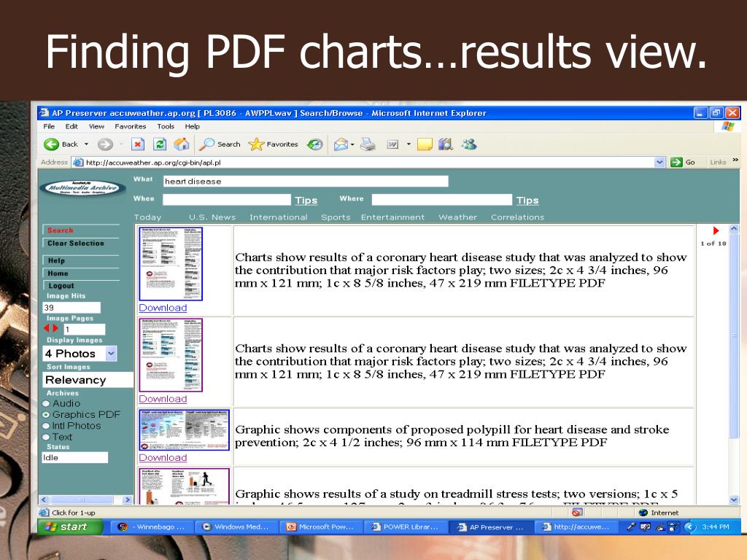Click the Stop icon in the browser toolbar
The height and width of the screenshot is (560, 747).
coord(138,144)
